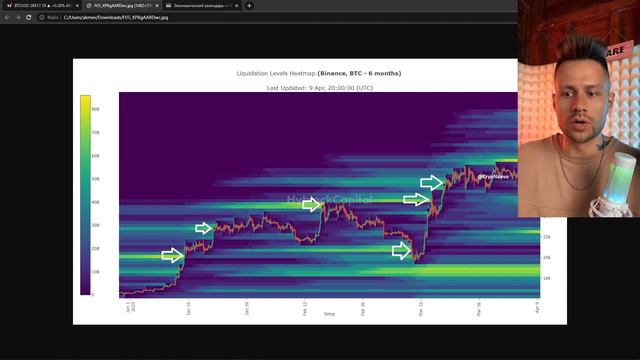Open the Экономический календарь browser tab
640x360 pixels.
[x=202, y=6]
